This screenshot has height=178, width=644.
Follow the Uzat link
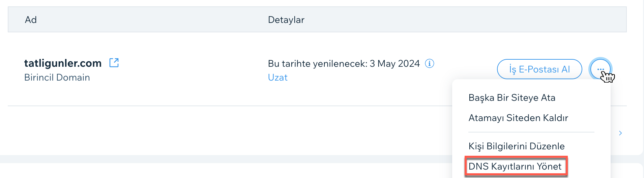277,78
